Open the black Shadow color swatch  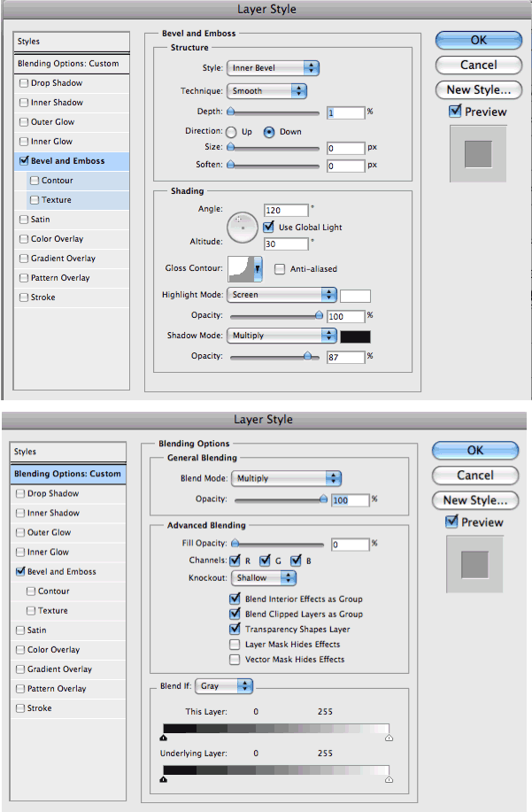[356, 337]
